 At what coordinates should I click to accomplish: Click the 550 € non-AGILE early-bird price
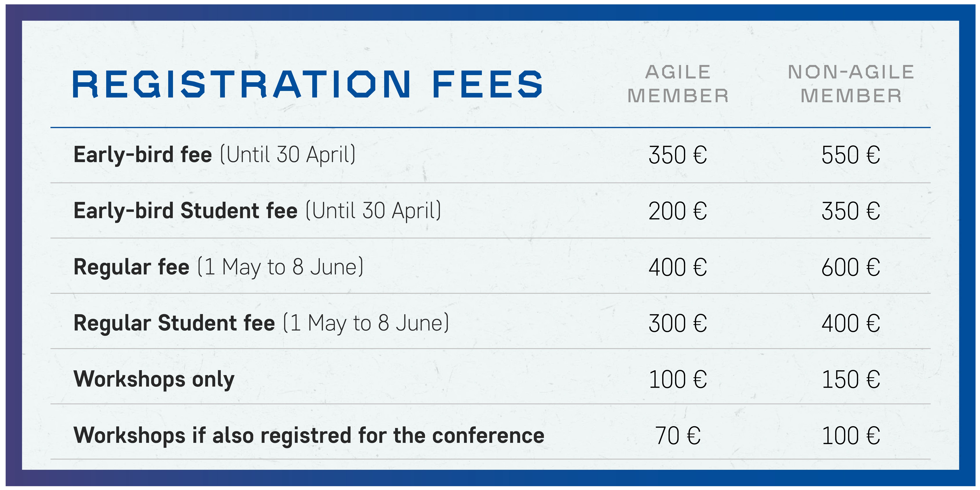(x=851, y=155)
